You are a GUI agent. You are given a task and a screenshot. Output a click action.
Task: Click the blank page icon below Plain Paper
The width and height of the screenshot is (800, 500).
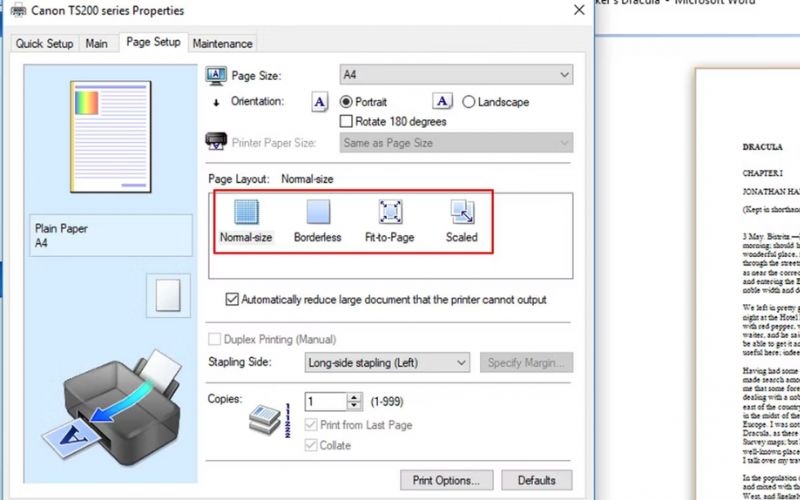coord(168,295)
